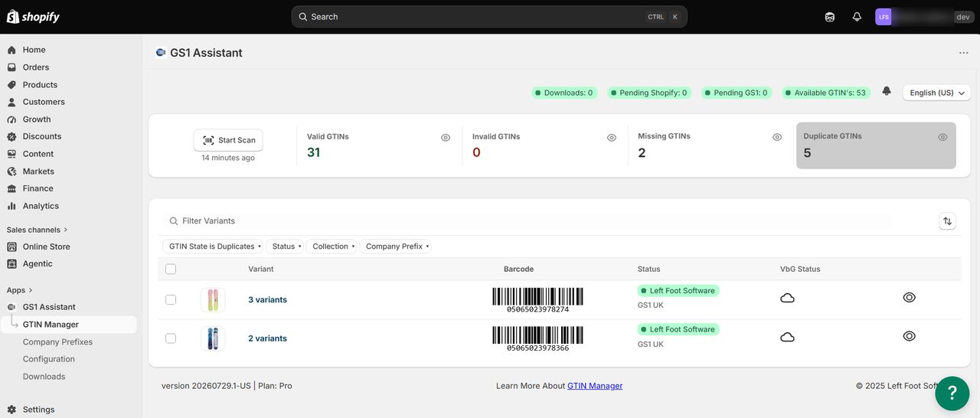
Task: Click the Downloads: 0 badge
Action: [x=563, y=93]
